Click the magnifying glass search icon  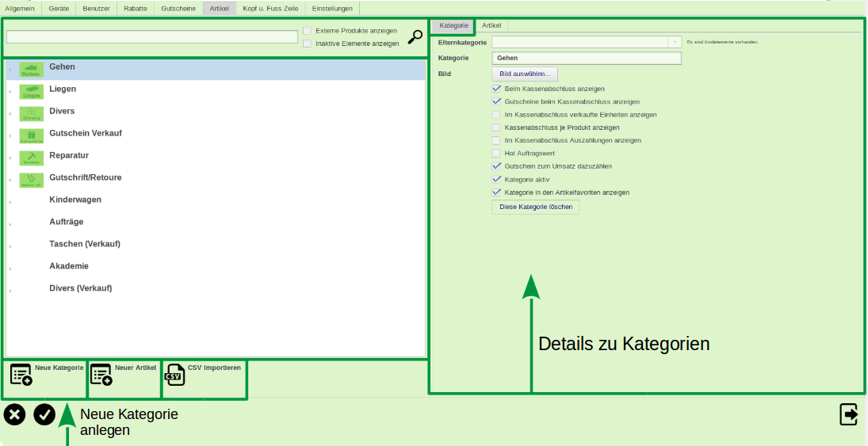point(415,36)
